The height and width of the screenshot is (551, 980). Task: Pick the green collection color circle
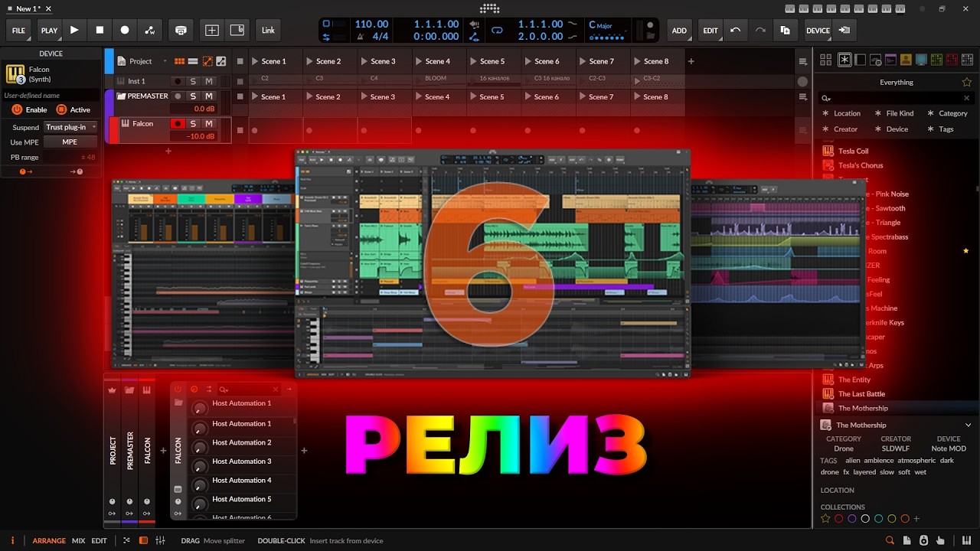coord(891,519)
